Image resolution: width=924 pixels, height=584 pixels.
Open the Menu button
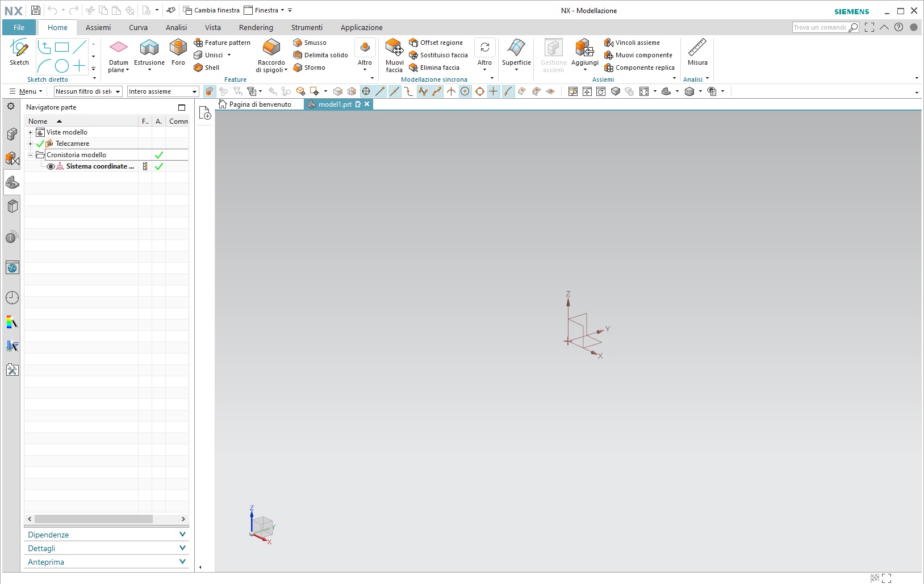click(x=26, y=91)
